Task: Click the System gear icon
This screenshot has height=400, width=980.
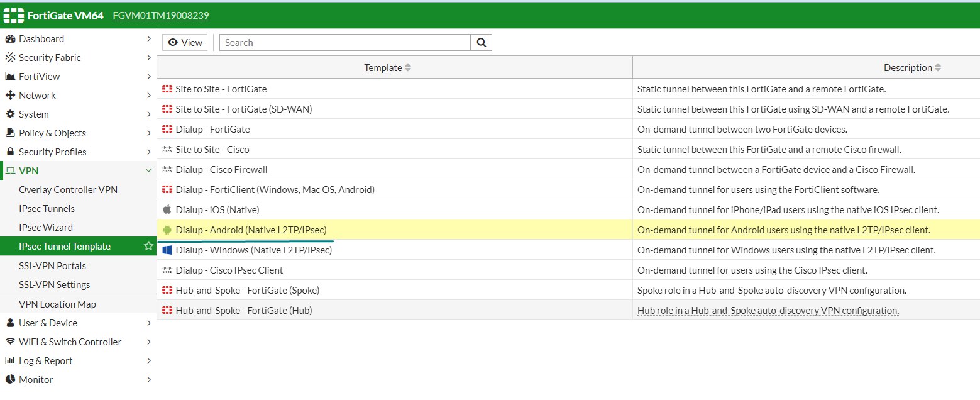Action: [x=10, y=114]
